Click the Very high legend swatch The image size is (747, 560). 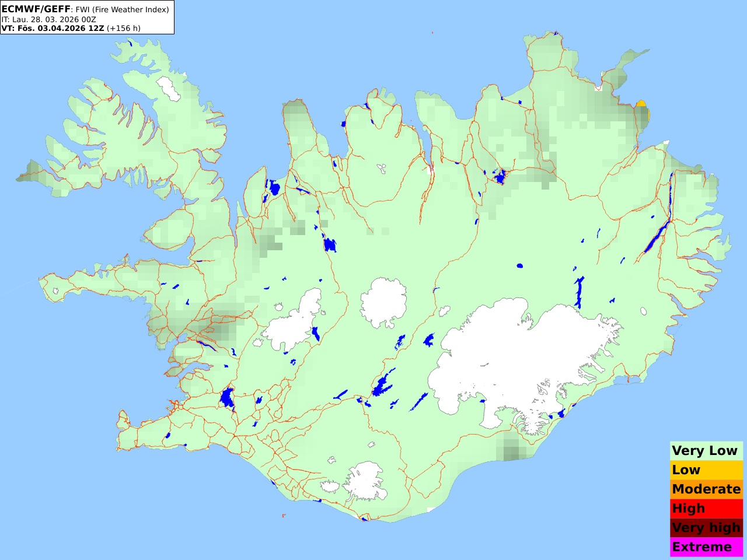[706, 528]
